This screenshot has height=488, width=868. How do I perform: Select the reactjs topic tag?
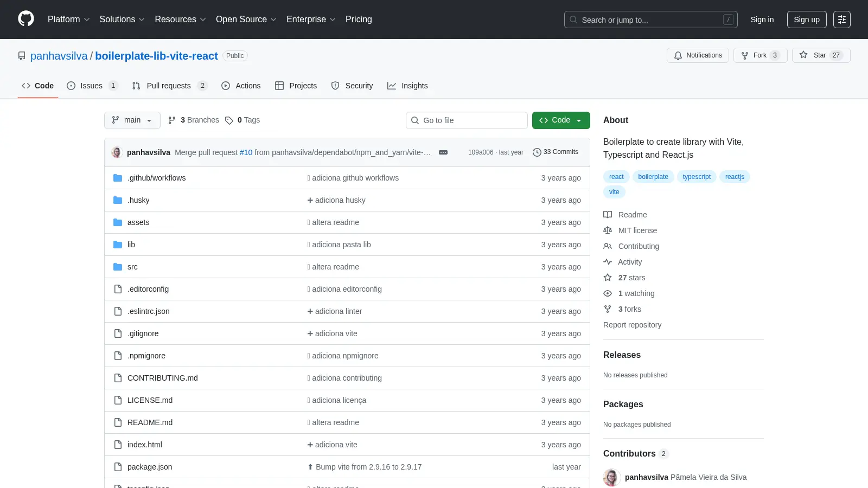(x=735, y=177)
